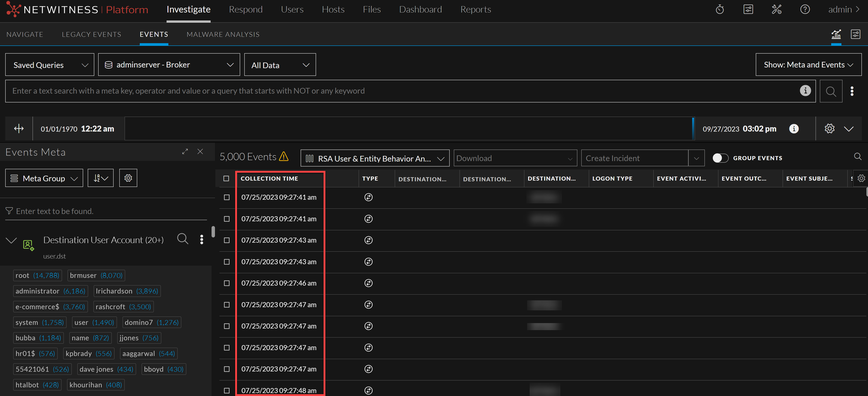
Task: Click the query search input field
Action: (x=401, y=91)
